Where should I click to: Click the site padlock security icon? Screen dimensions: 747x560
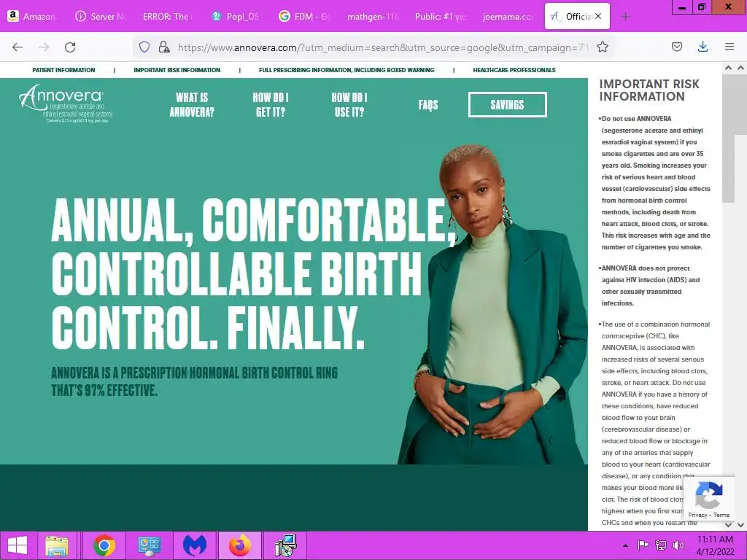point(164,47)
